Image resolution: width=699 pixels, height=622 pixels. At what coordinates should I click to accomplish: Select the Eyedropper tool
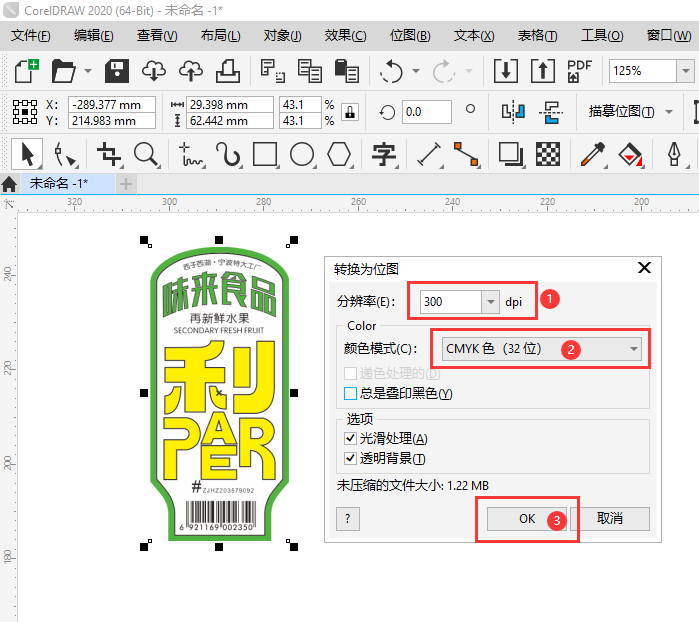click(x=593, y=155)
